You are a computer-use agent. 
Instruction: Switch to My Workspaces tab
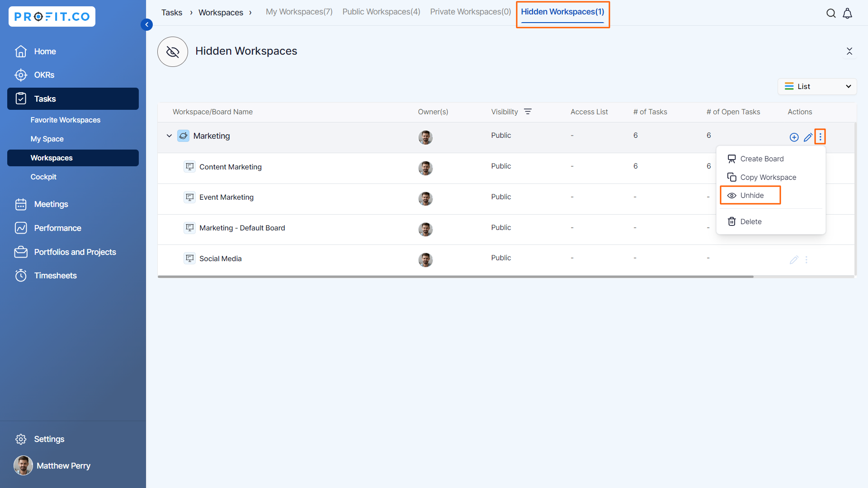pyautogui.click(x=299, y=12)
